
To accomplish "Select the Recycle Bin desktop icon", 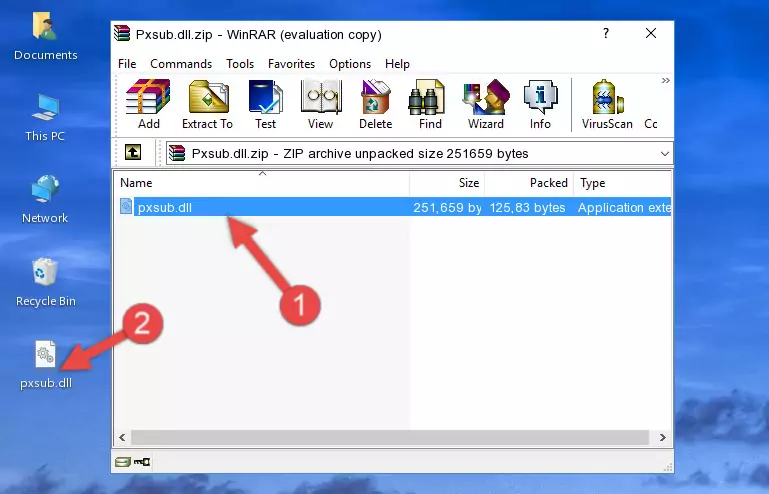I will click(46, 283).
